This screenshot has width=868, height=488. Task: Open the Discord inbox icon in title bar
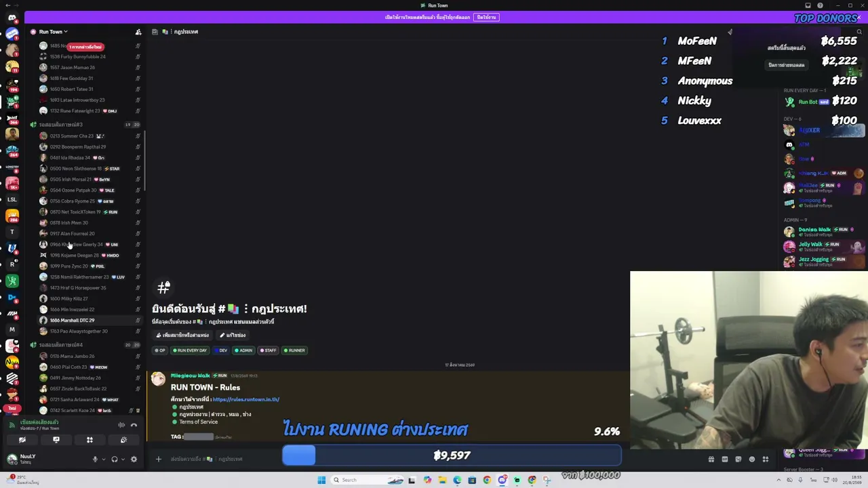click(x=808, y=5)
